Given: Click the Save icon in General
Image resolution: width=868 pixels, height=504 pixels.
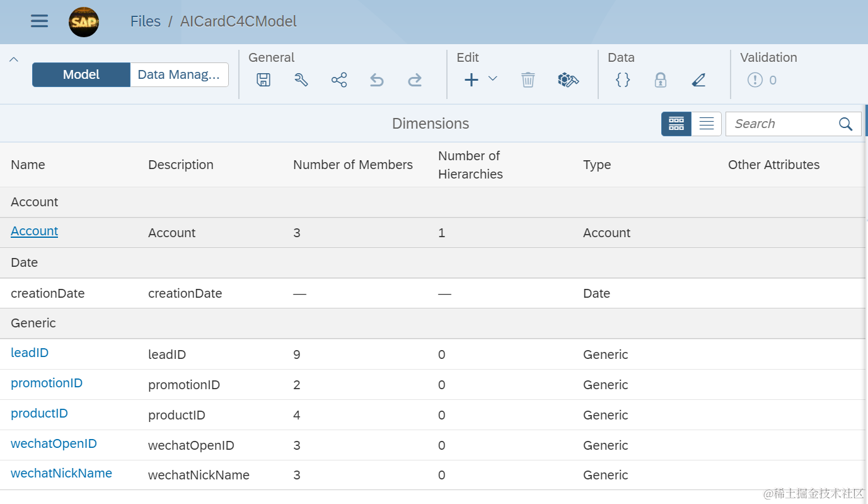Looking at the screenshot, I should [x=263, y=80].
